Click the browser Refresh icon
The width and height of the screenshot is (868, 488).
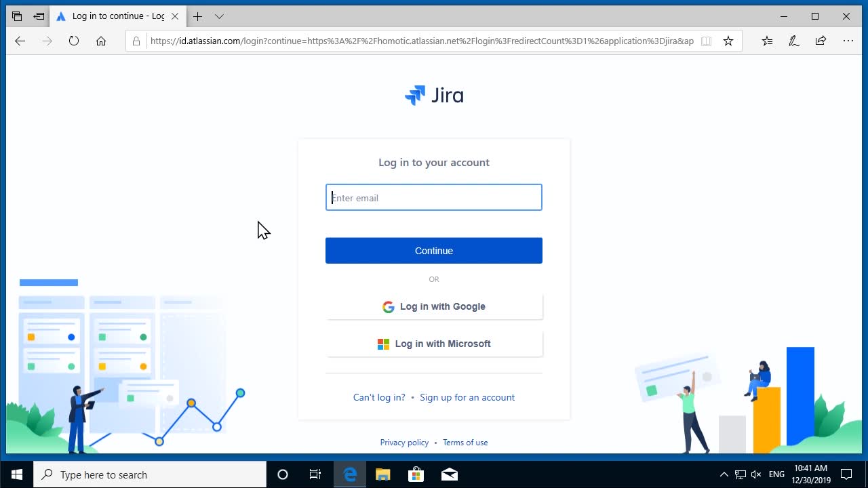pyautogui.click(x=74, y=41)
